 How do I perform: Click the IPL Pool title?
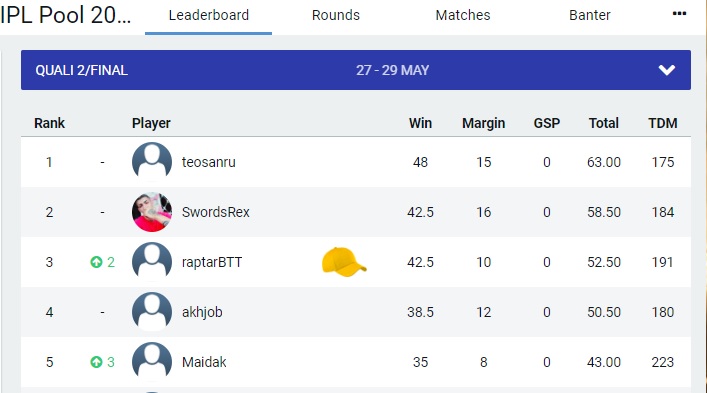click(x=65, y=15)
